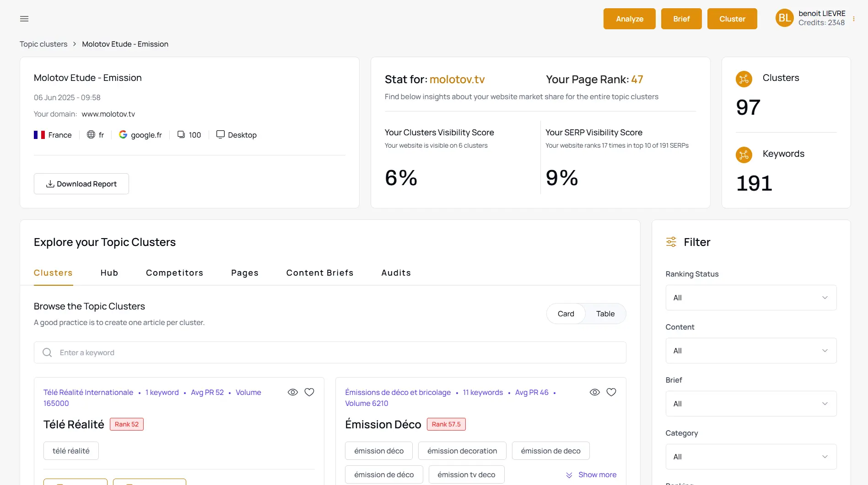Favorite the Télé Réalité cluster with heart
The image size is (868, 485).
(309, 392)
